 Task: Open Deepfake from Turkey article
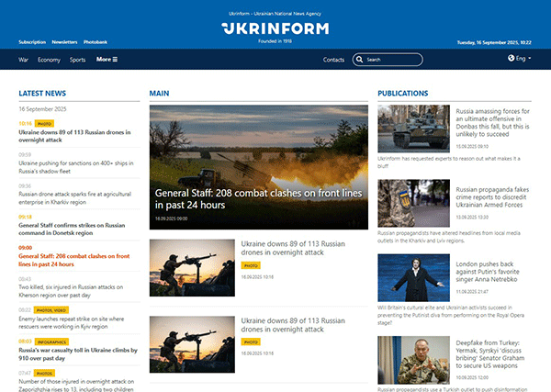click(489, 354)
